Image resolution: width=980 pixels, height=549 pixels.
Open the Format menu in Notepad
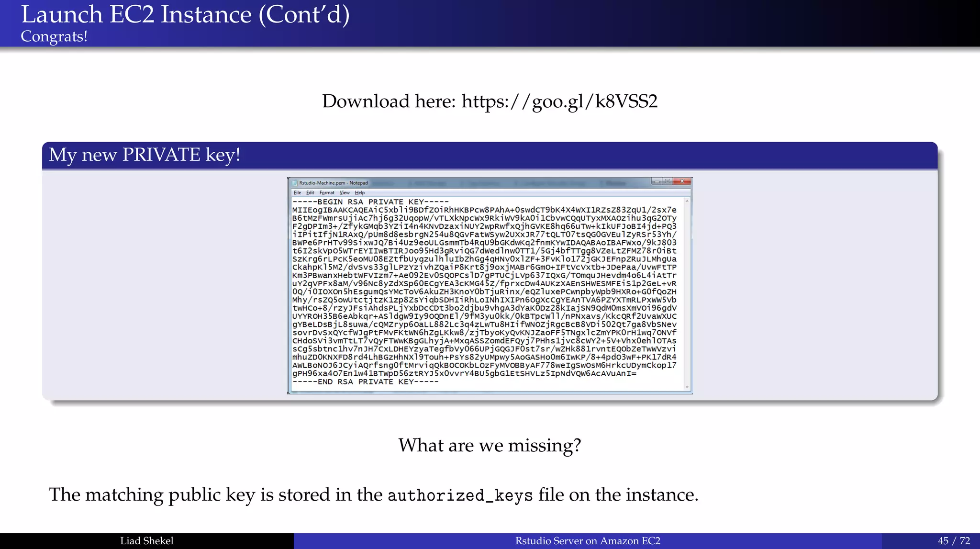pyautogui.click(x=327, y=193)
